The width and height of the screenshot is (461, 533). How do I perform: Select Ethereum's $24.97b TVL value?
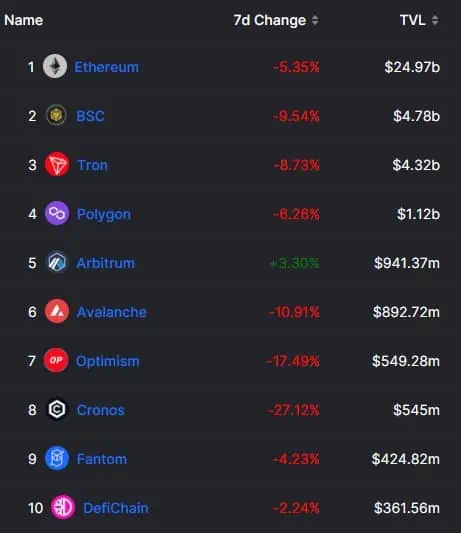(412, 67)
